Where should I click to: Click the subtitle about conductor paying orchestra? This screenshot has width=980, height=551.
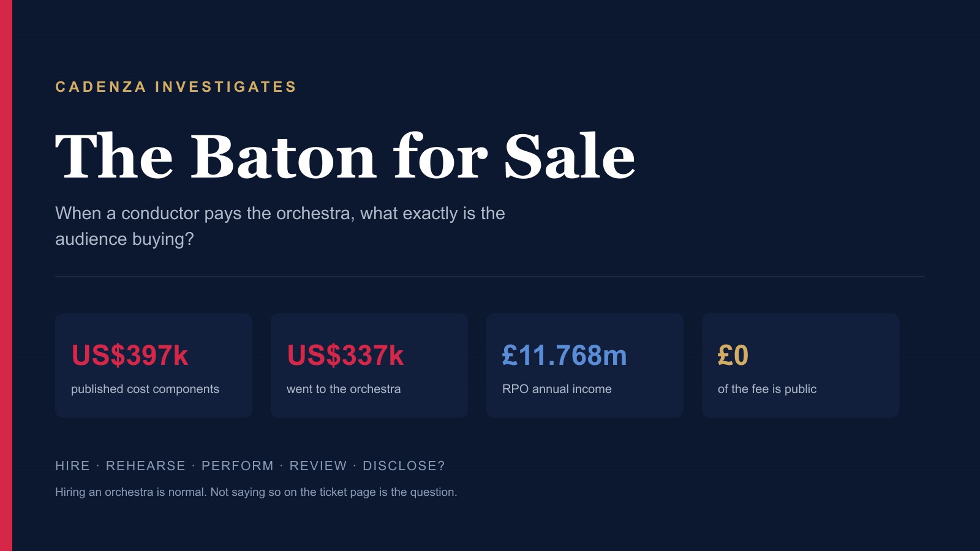[x=280, y=226]
